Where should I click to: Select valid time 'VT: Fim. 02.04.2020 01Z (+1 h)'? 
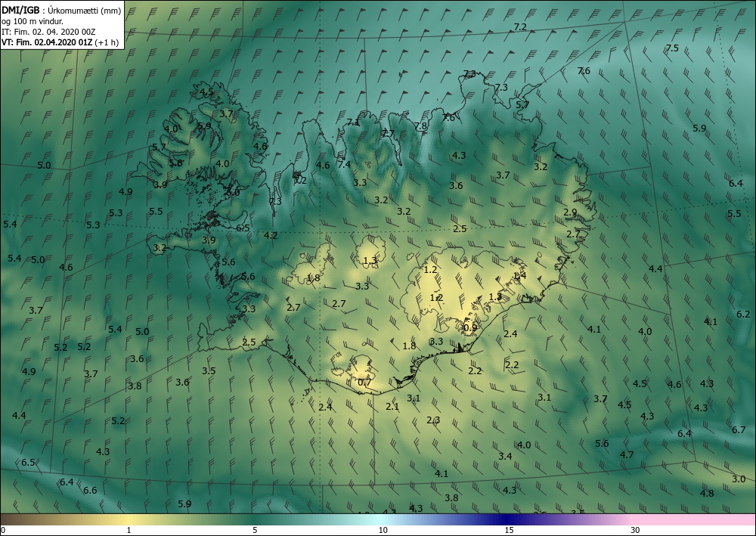coord(60,42)
